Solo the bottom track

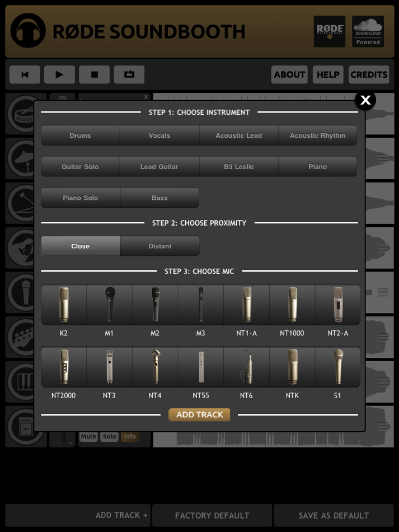tap(110, 436)
